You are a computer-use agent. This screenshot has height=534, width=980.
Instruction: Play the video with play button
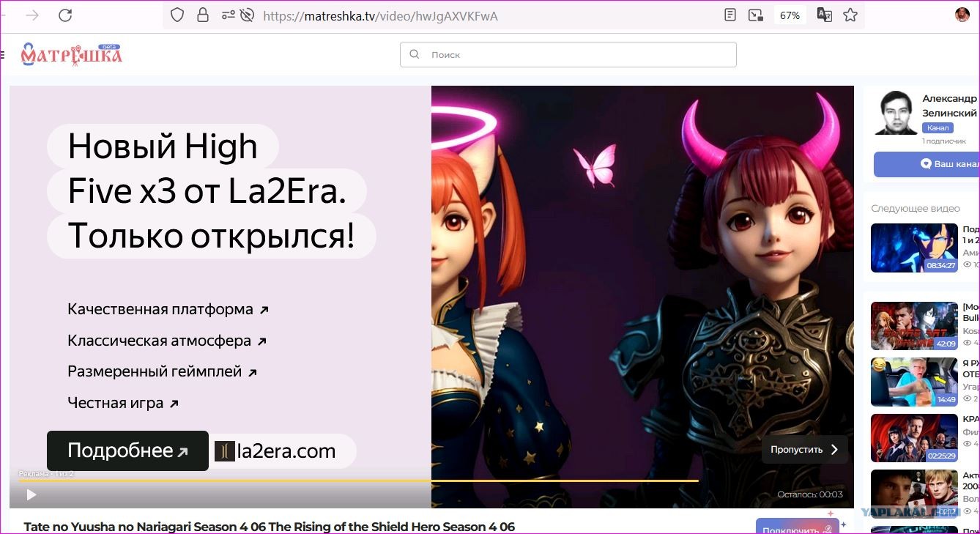pyautogui.click(x=31, y=495)
